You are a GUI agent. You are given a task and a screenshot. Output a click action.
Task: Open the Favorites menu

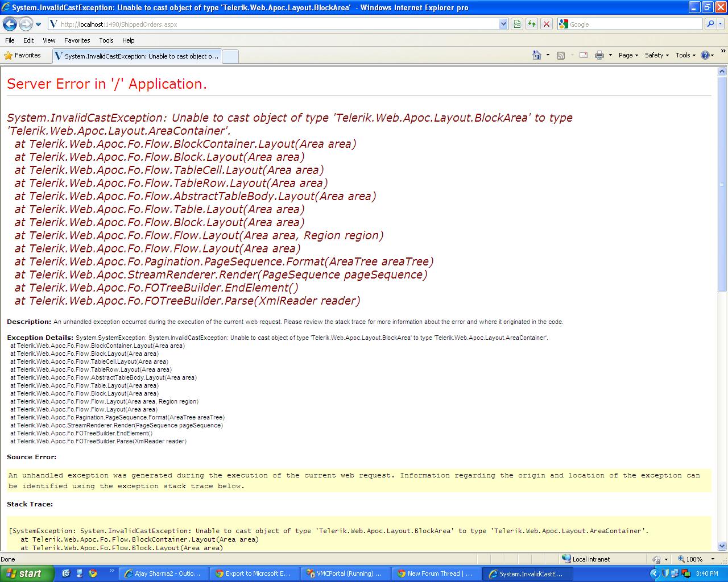77,40
